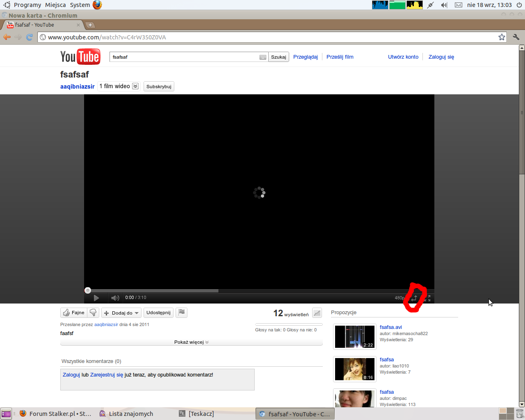Open the fsafsa suggestion title by dimpac
The height and width of the screenshot is (420, 525).
coord(387,392)
